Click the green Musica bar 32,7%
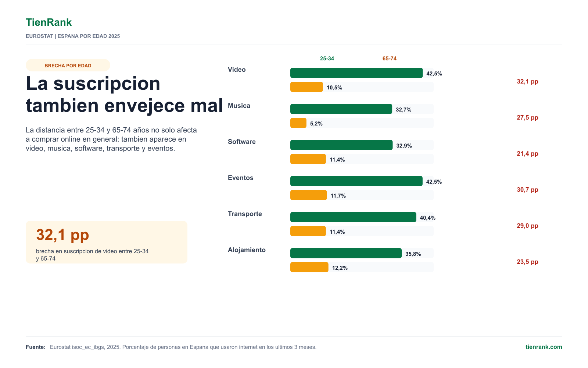This screenshot has height=368, width=588. [341, 109]
